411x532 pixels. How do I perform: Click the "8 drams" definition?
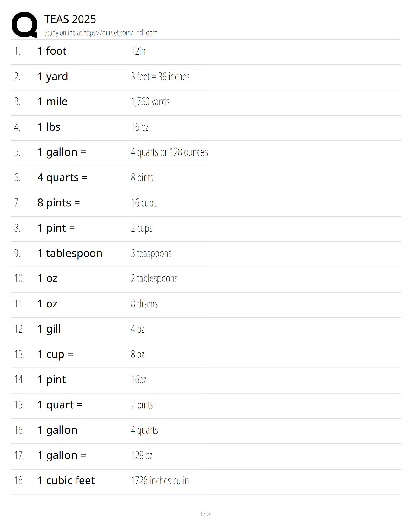[x=144, y=304]
